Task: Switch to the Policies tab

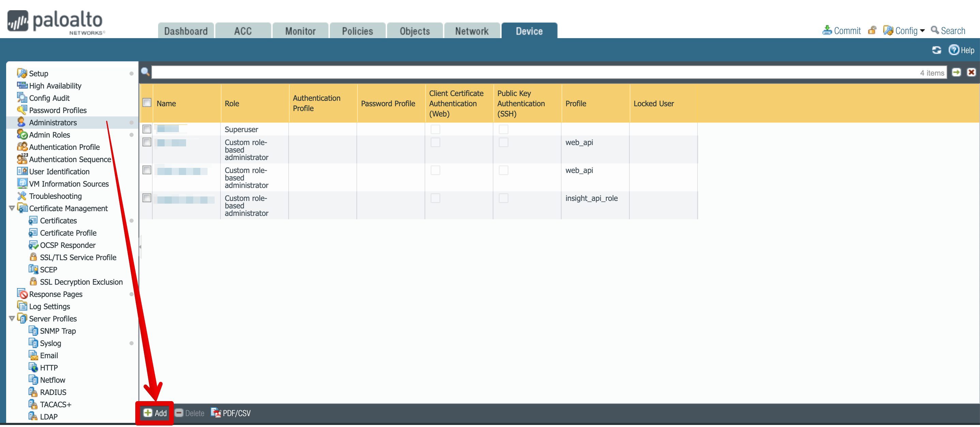Action: tap(357, 31)
